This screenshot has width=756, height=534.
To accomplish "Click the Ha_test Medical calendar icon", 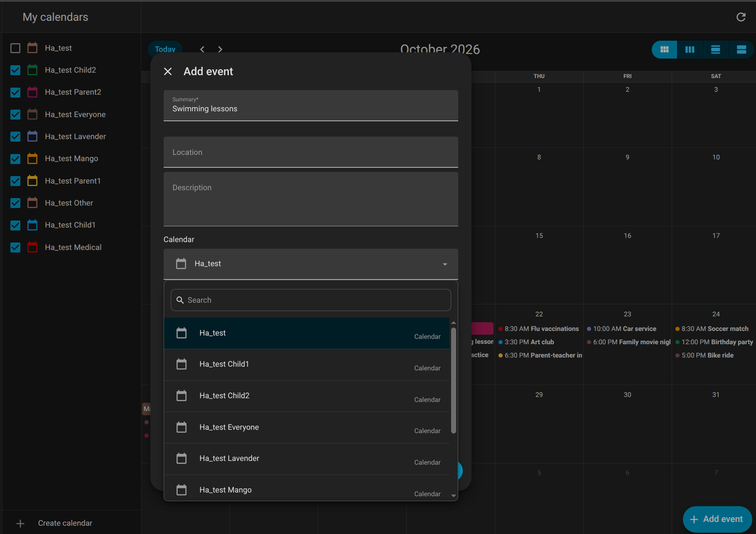I will click(32, 247).
